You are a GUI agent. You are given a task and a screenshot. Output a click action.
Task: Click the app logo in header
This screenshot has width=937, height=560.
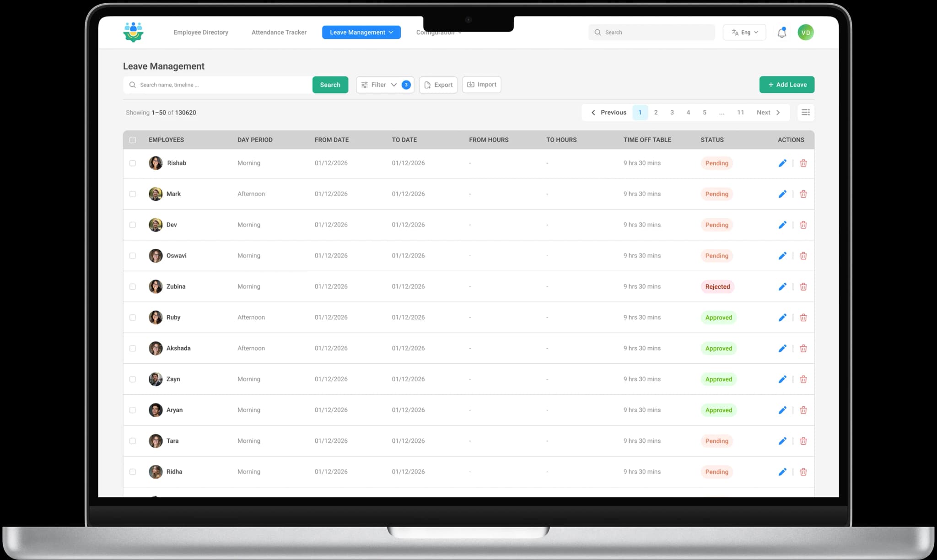pyautogui.click(x=133, y=32)
